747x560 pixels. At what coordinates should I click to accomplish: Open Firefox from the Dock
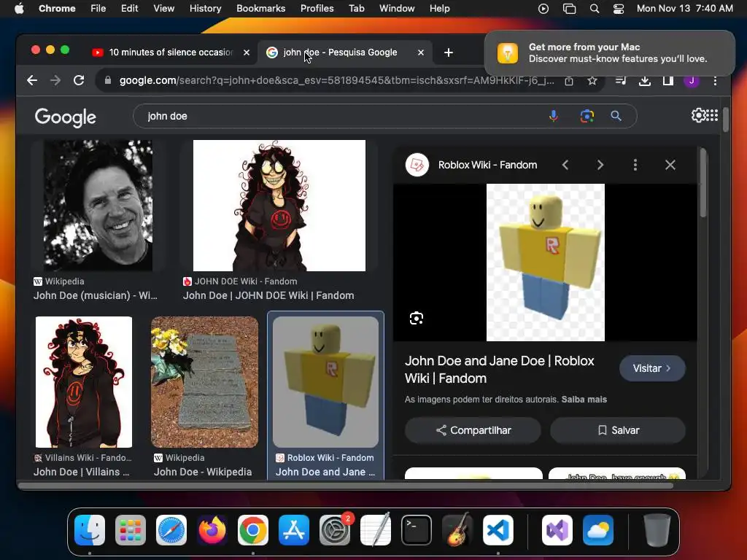tap(212, 530)
